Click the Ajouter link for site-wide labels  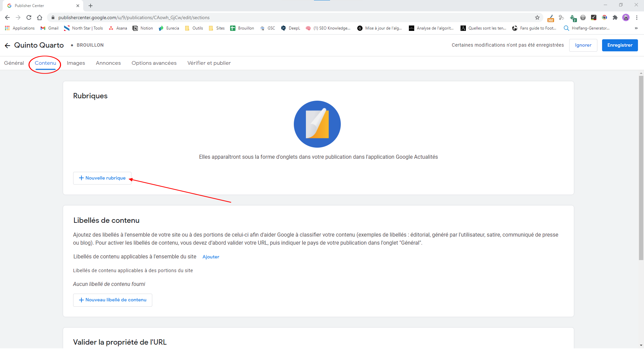point(211,257)
